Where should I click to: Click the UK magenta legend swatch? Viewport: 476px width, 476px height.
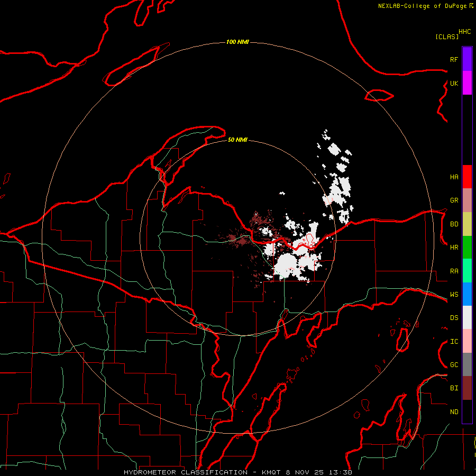(x=467, y=83)
